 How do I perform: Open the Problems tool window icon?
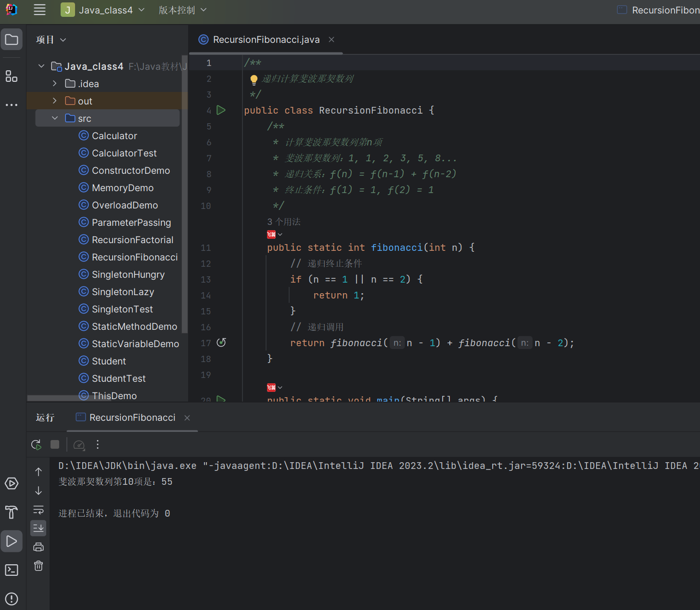[x=12, y=599]
